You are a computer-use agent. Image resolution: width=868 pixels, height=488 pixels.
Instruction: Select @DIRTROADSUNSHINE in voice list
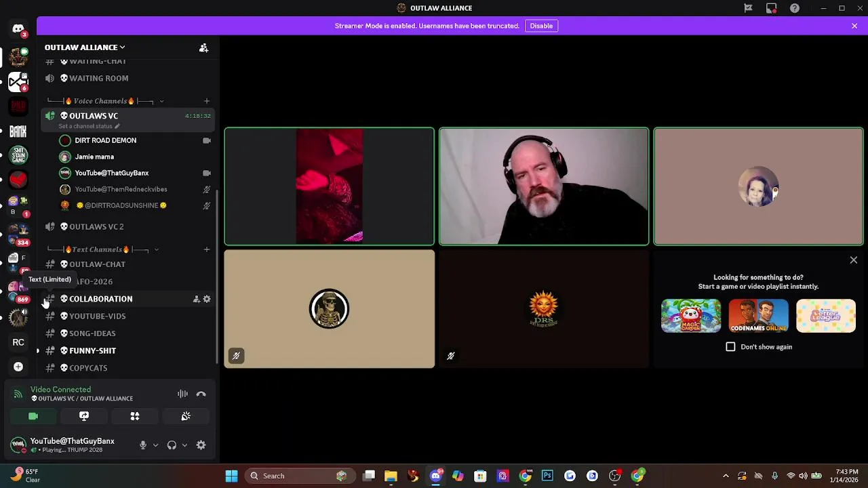coord(136,205)
